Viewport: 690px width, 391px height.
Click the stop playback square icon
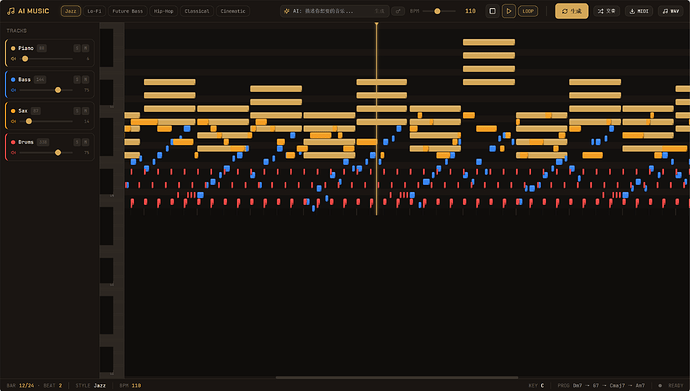[x=492, y=11]
